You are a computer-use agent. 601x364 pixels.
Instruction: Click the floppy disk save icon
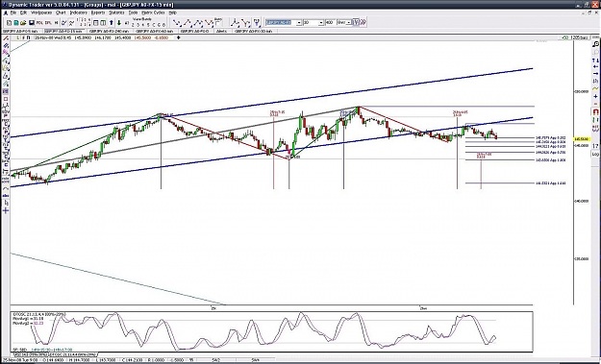tap(31, 23)
